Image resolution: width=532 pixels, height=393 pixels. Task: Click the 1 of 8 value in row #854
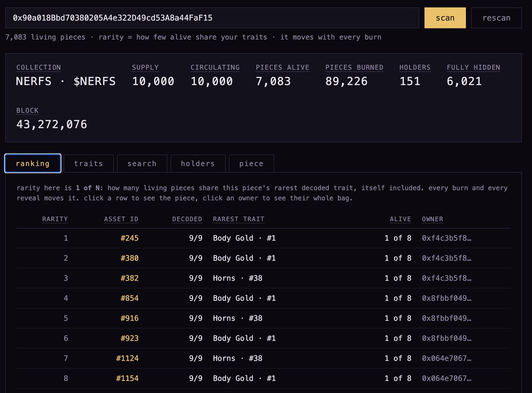[398, 298]
